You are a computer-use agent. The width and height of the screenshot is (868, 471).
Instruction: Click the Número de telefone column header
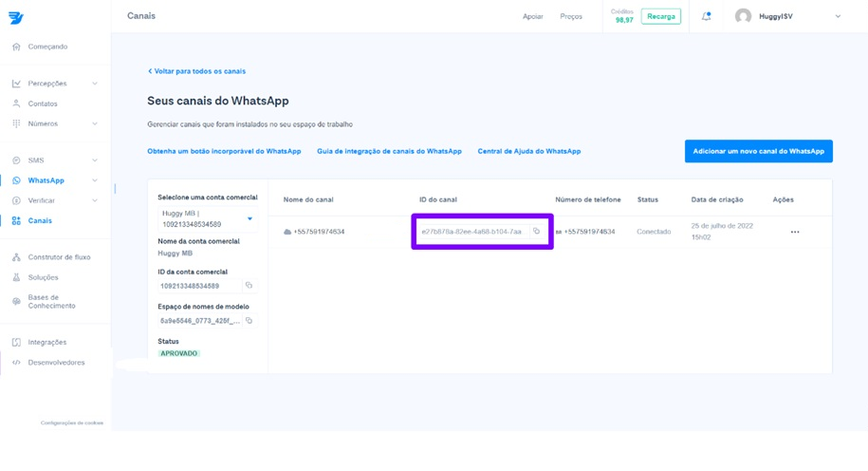coord(588,199)
